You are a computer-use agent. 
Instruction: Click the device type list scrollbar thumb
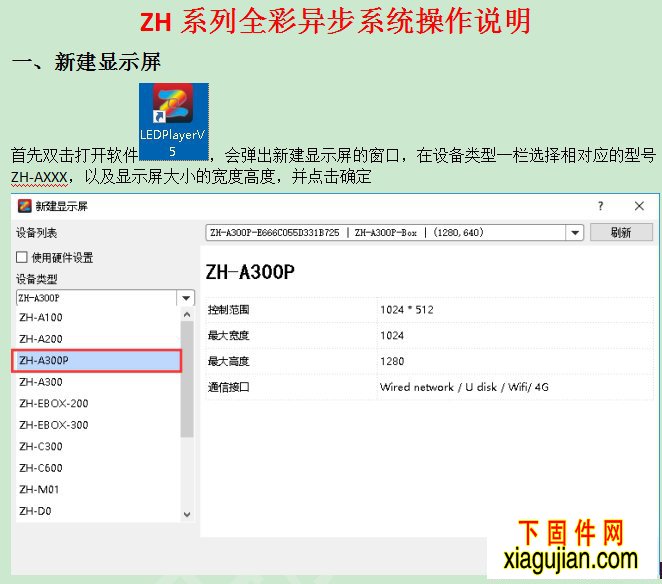point(187,379)
